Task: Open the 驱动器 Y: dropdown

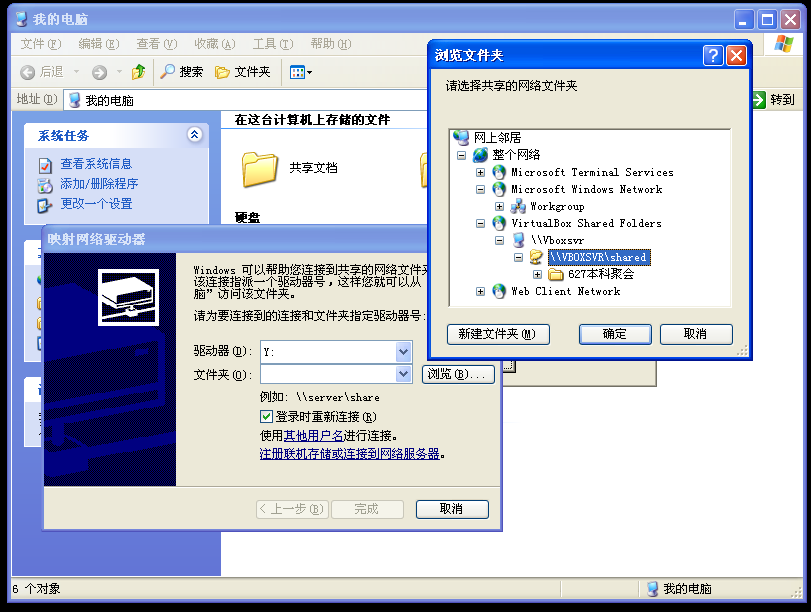Action: tap(403, 352)
